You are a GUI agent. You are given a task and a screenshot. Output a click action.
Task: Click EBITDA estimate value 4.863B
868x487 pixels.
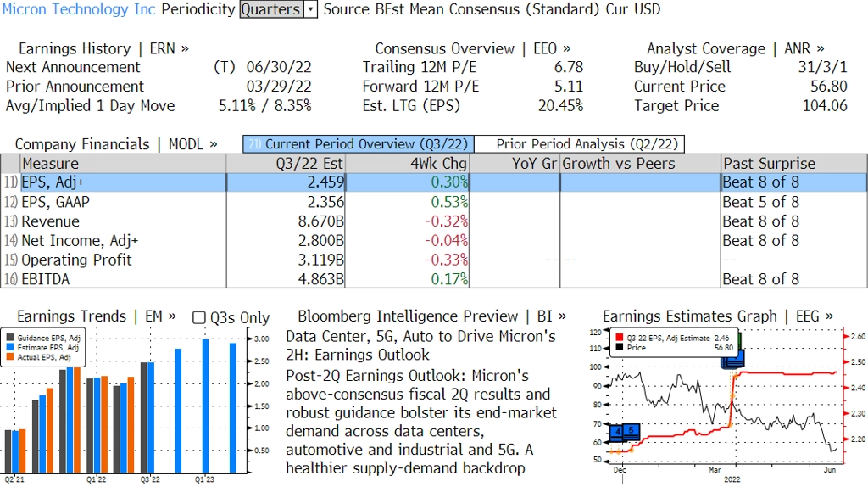tap(321, 278)
